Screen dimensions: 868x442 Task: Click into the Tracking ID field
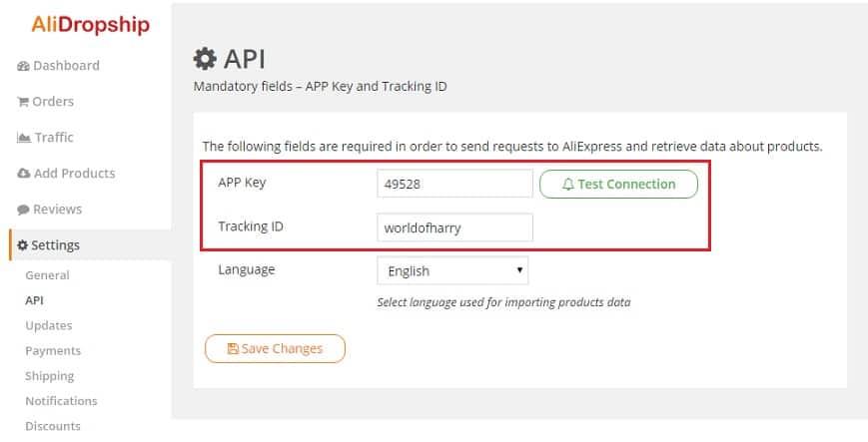(455, 227)
